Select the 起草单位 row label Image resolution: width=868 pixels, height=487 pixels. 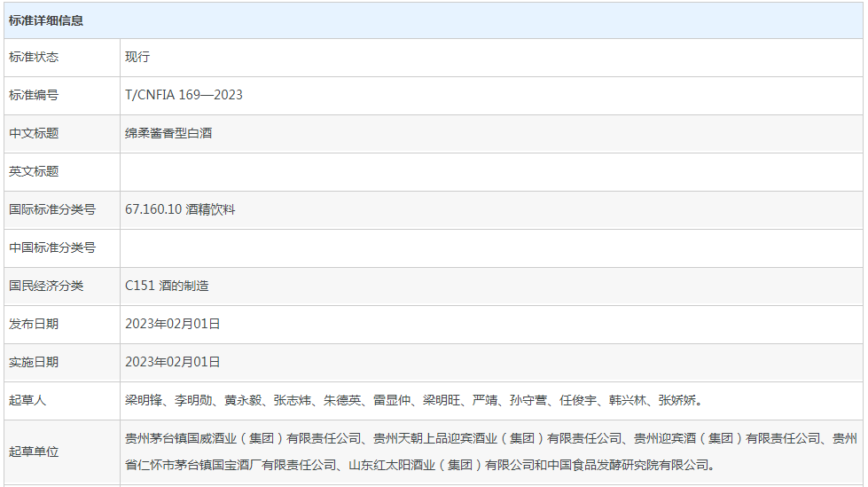click(x=34, y=452)
